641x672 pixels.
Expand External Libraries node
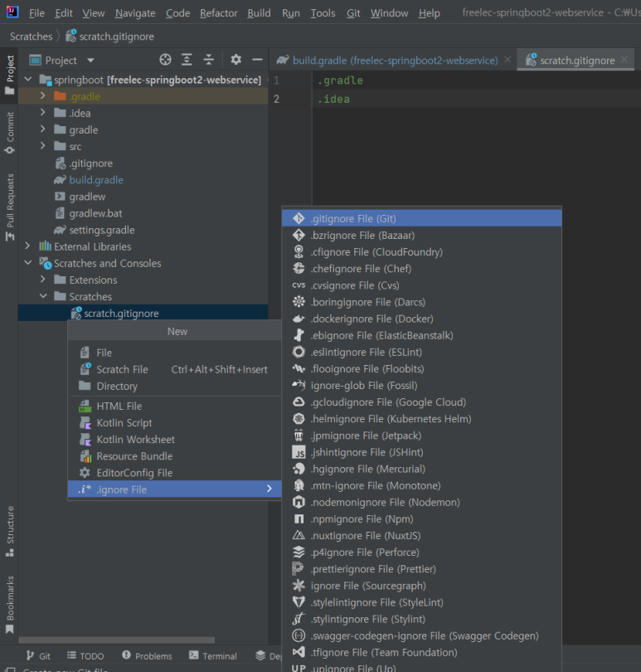[28, 246]
